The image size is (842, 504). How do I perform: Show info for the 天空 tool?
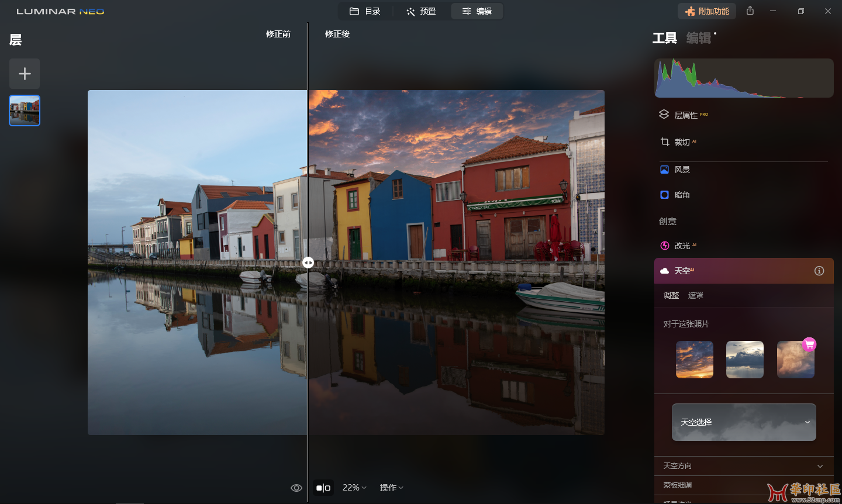[819, 271]
